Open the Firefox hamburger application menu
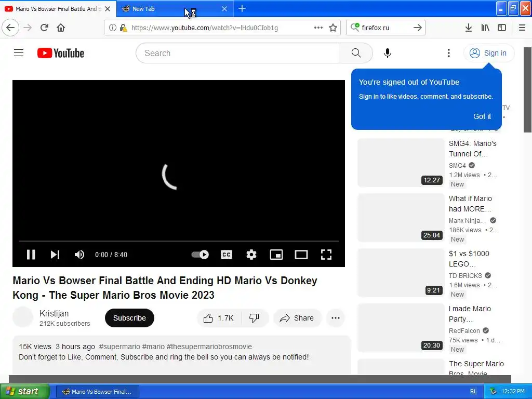The height and width of the screenshot is (399, 532). [522, 28]
